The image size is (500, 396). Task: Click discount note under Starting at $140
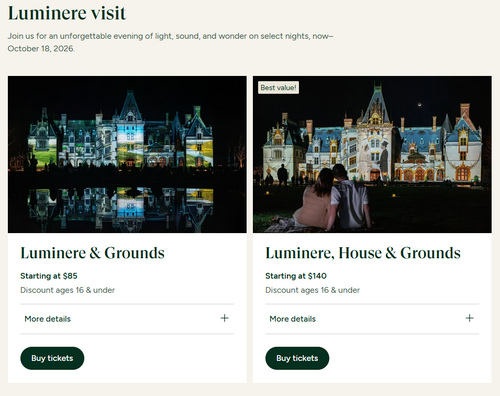click(x=312, y=290)
